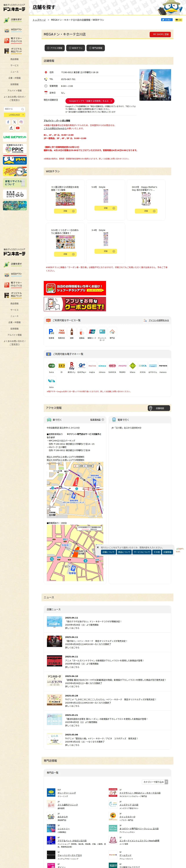Click 詳細 under the マジ還元祭 flyer
The height and width of the screenshot is (868, 186).
65,211
